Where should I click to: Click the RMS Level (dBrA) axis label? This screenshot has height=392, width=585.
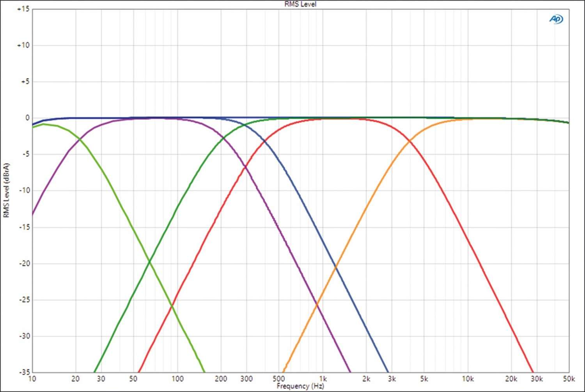[6, 190]
